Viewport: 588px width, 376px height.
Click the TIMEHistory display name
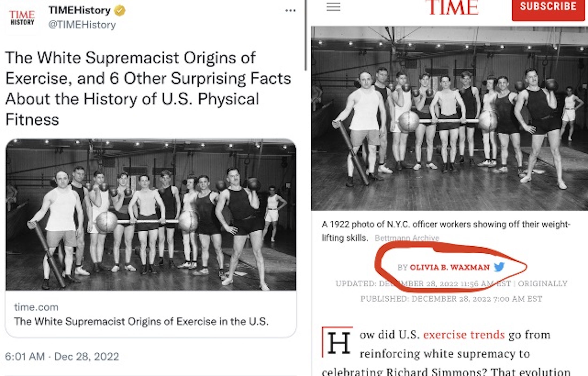click(79, 10)
